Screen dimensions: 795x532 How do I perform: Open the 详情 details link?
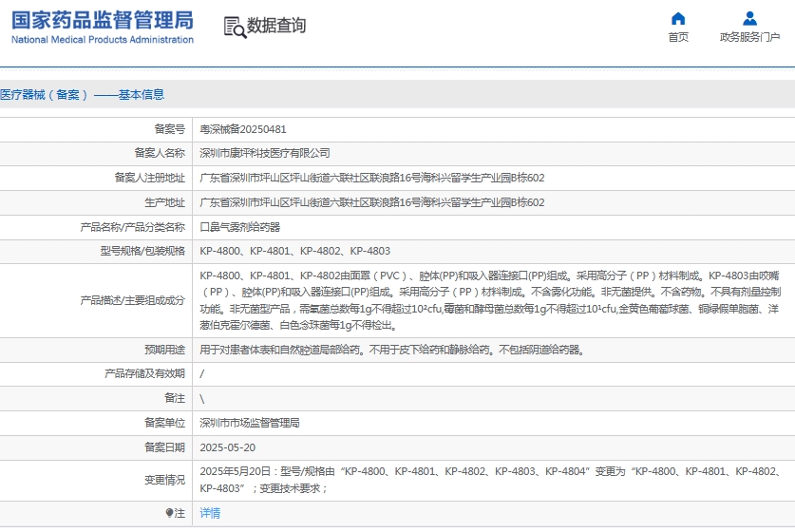click(x=210, y=513)
